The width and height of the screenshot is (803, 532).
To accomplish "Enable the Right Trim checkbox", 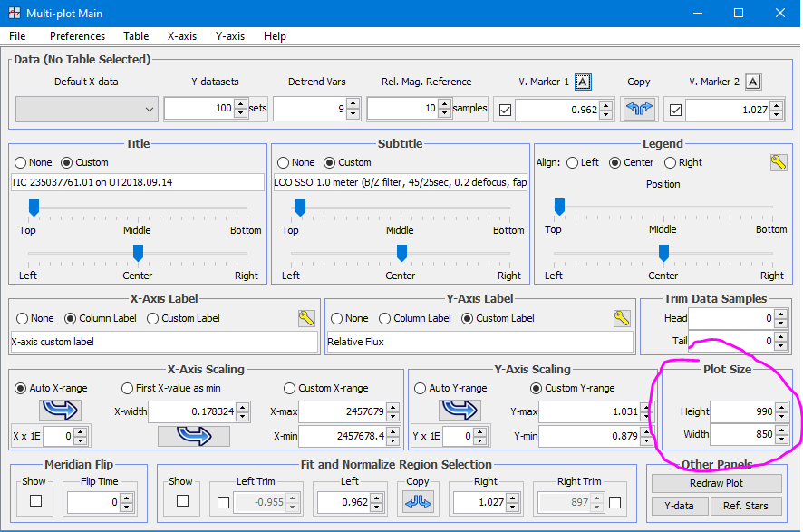I will [x=615, y=502].
